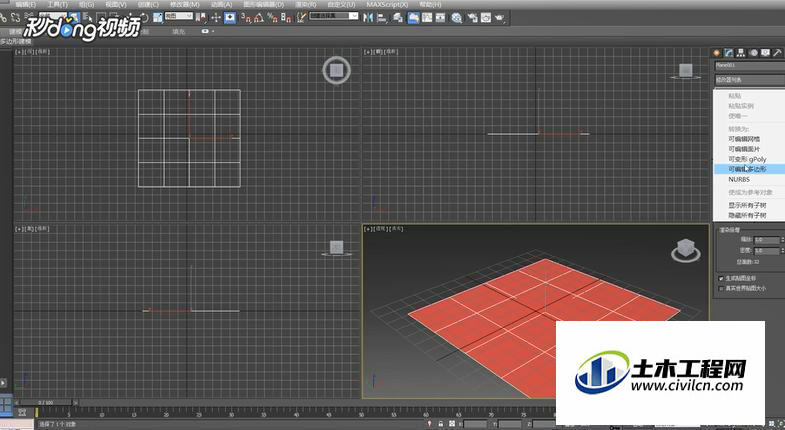Screen dimensions: 785x430
Task: Toggle absolute transform mode icon
Action: coord(452,423)
